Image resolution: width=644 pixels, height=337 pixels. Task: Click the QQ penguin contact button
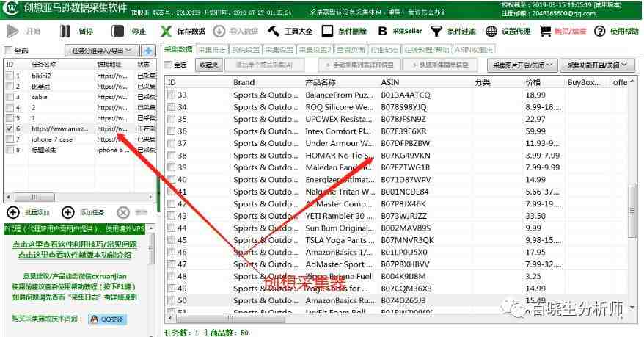click(x=108, y=319)
